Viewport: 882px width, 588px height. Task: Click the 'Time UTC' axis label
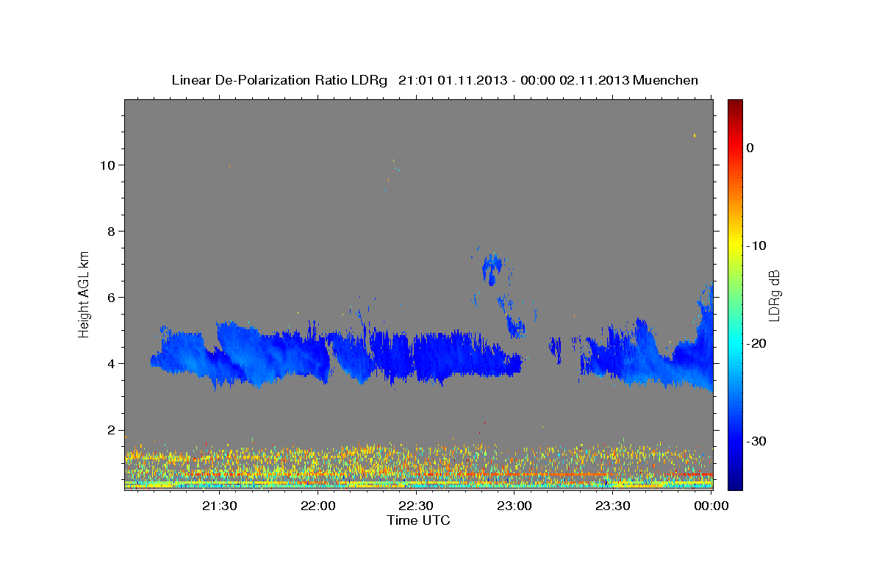tap(418, 520)
